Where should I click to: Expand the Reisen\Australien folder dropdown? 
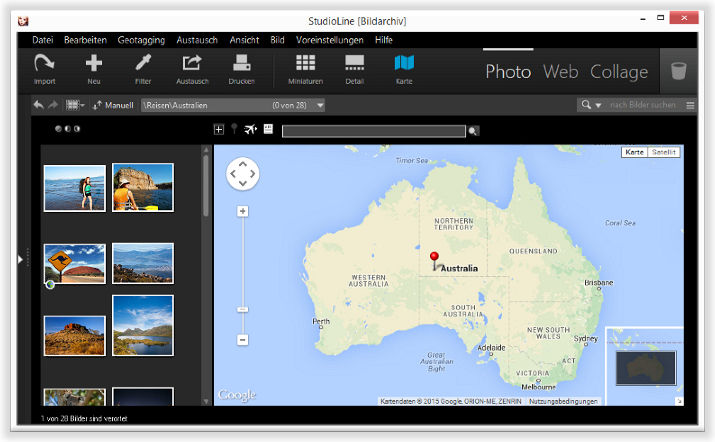coord(320,105)
